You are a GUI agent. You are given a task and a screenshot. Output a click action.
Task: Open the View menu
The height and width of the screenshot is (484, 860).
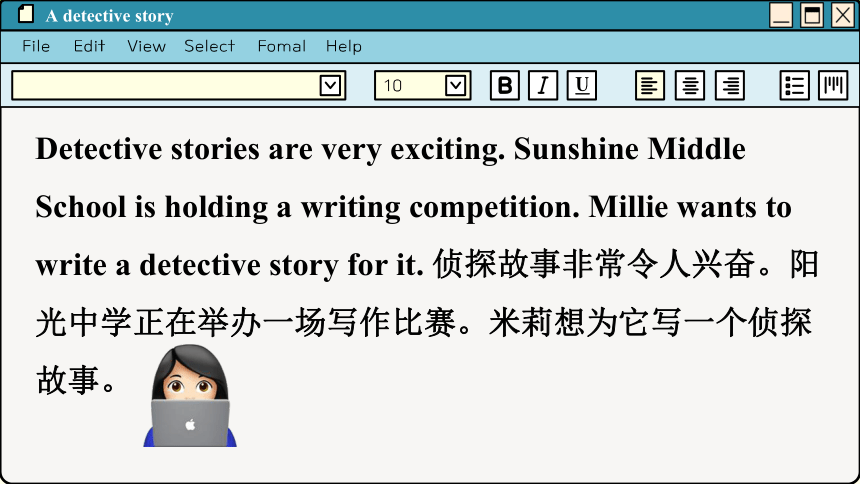[146, 46]
